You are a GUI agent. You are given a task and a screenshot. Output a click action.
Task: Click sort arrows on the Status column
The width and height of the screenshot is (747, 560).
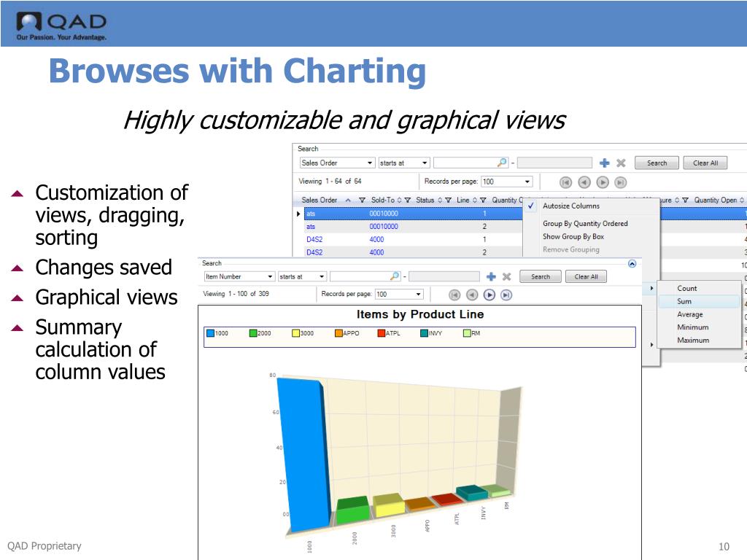coord(440,201)
